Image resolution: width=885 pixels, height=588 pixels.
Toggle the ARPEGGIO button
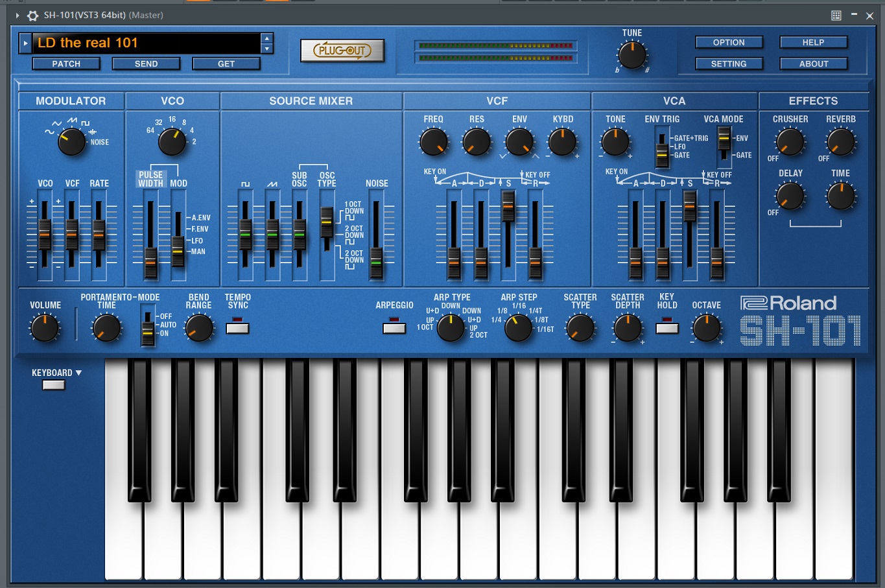pyautogui.click(x=394, y=328)
